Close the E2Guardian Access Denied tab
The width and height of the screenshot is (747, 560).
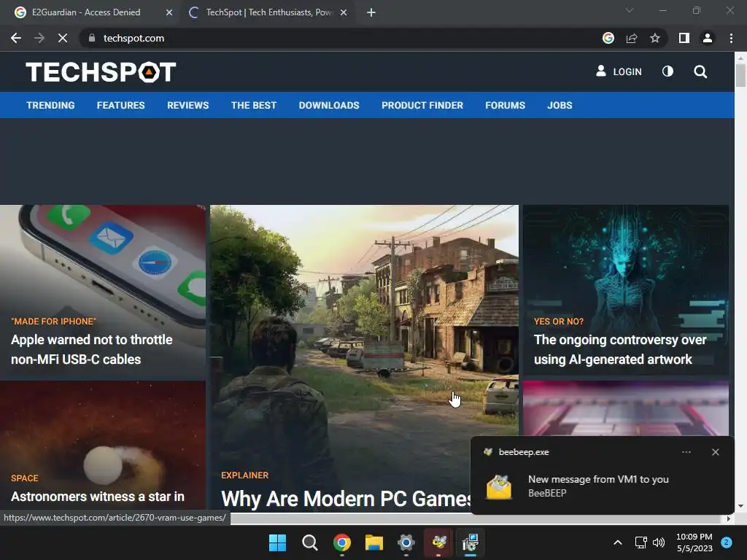pos(169,12)
